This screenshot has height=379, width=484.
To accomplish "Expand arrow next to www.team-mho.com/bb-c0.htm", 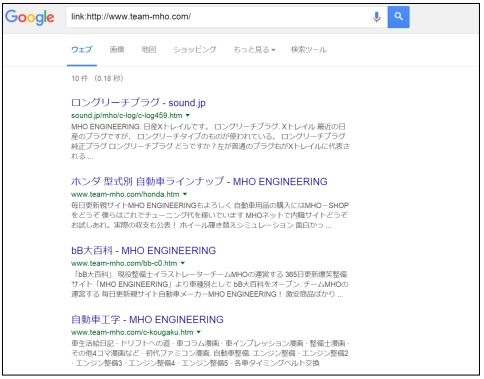I will click(x=183, y=263).
